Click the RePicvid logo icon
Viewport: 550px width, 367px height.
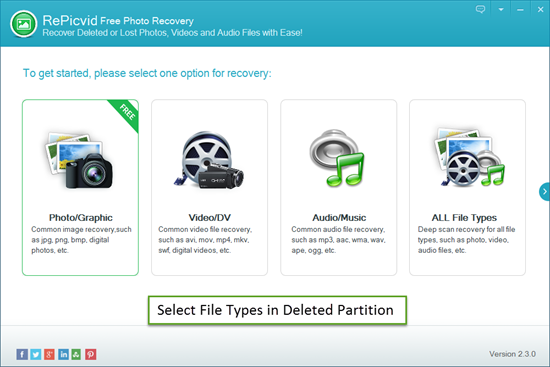click(24, 24)
